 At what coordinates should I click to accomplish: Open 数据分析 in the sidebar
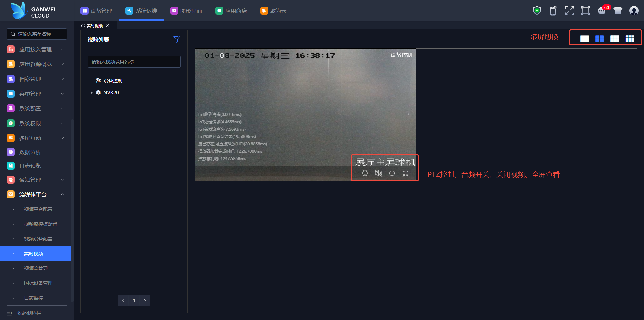point(36,152)
